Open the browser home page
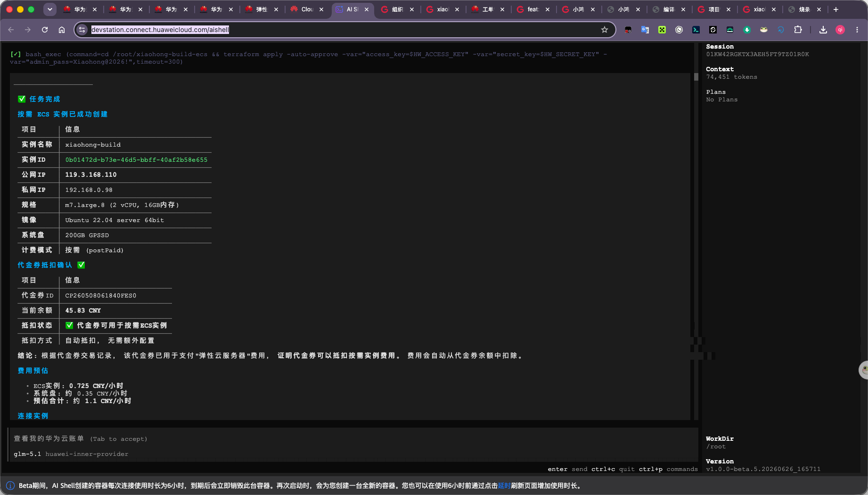This screenshot has height=495, width=868. (x=62, y=30)
